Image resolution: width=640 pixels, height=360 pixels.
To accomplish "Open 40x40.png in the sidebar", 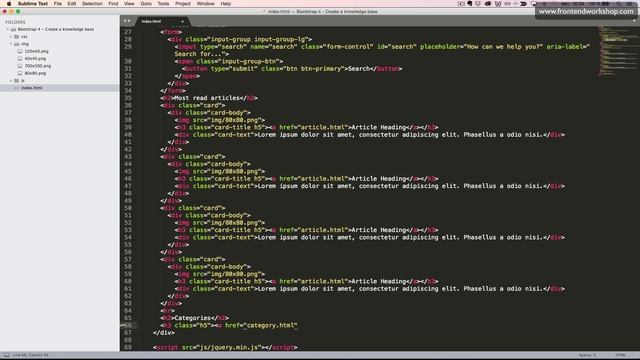I will 35,59.
